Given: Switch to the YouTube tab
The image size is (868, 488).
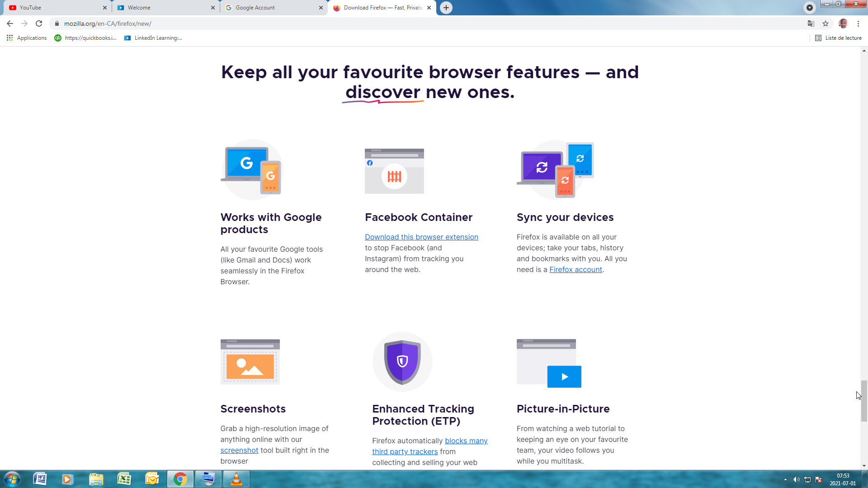Looking at the screenshot, I should 54,8.
